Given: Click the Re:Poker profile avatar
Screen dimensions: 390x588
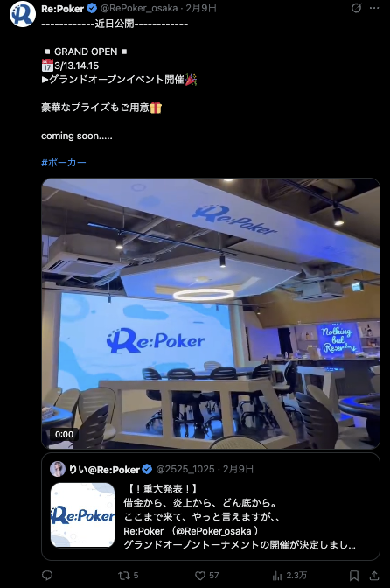Looking at the screenshot, I should click(23, 14).
